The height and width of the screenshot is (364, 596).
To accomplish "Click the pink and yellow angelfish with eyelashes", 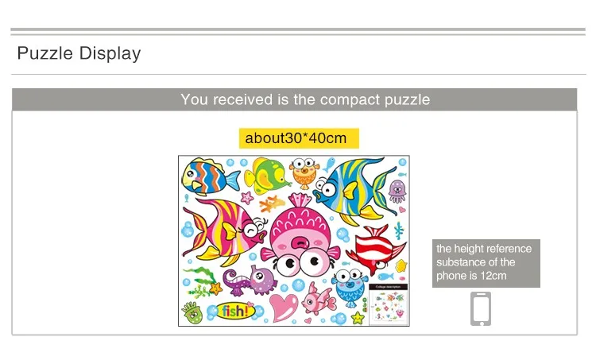I will pos(224,231).
